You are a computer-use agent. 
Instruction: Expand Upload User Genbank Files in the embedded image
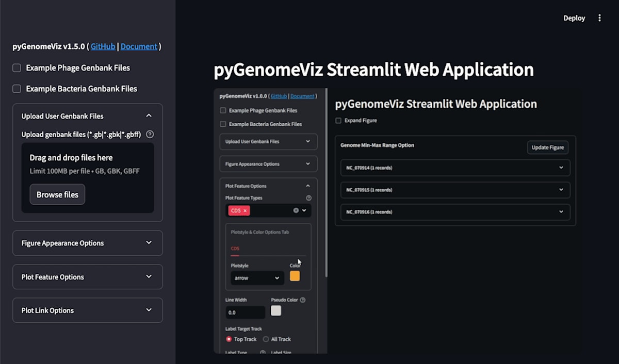pyautogui.click(x=268, y=141)
